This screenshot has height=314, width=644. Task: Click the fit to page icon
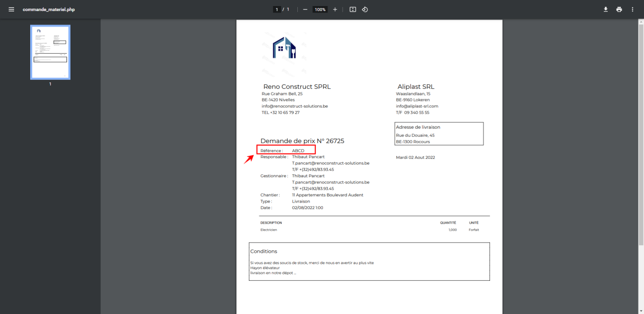tap(353, 10)
